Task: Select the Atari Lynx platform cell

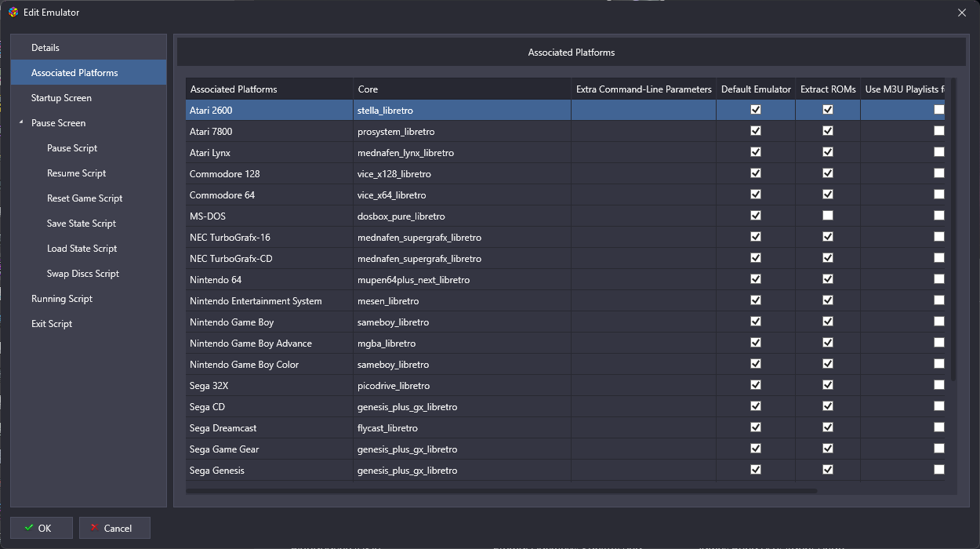Action: (x=269, y=152)
